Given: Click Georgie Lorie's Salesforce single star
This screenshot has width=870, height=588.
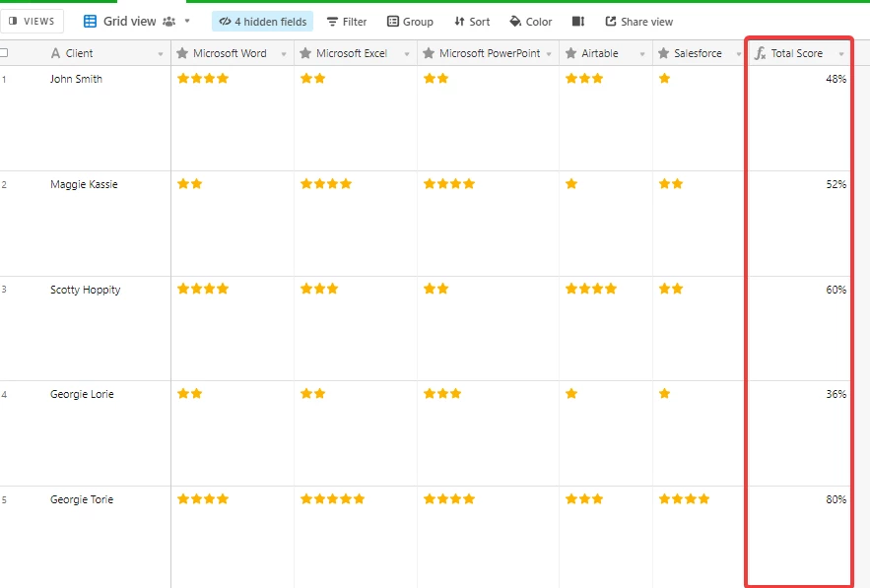Looking at the screenshot, I should tap(665, 393).
